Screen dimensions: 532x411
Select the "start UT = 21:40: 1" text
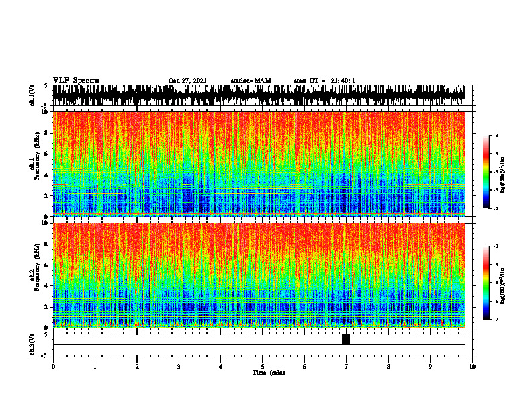(x=324, y=81)
